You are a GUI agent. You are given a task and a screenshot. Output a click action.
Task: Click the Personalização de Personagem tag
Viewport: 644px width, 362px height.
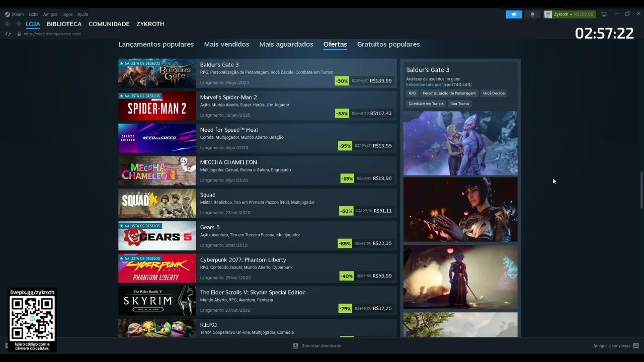click(449, 93)
